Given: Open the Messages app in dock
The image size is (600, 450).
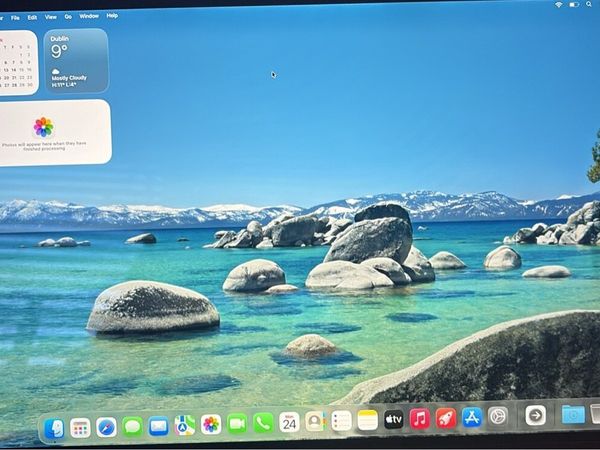Looking at the screenshot, I should click(132, 426).
